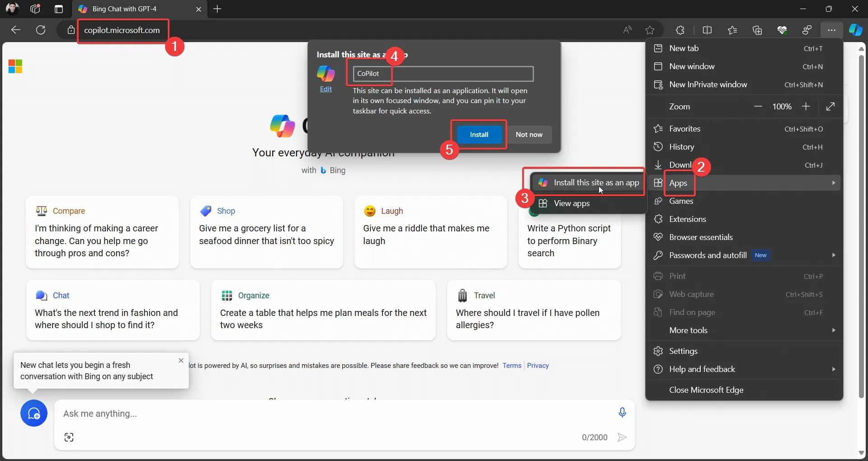
Task: Toggle the Split screen icon
Action: [707, 30]
